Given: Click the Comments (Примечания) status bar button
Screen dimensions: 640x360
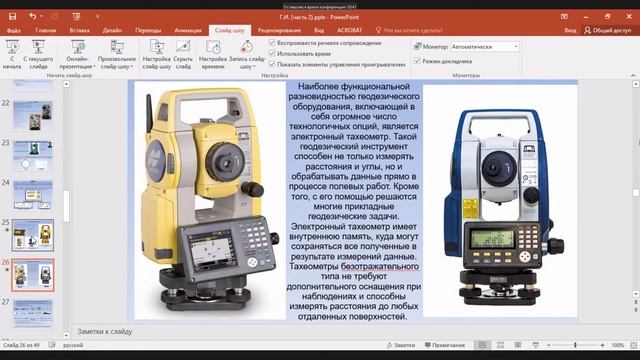Looking at the screenshot, I should coord(444,345).
